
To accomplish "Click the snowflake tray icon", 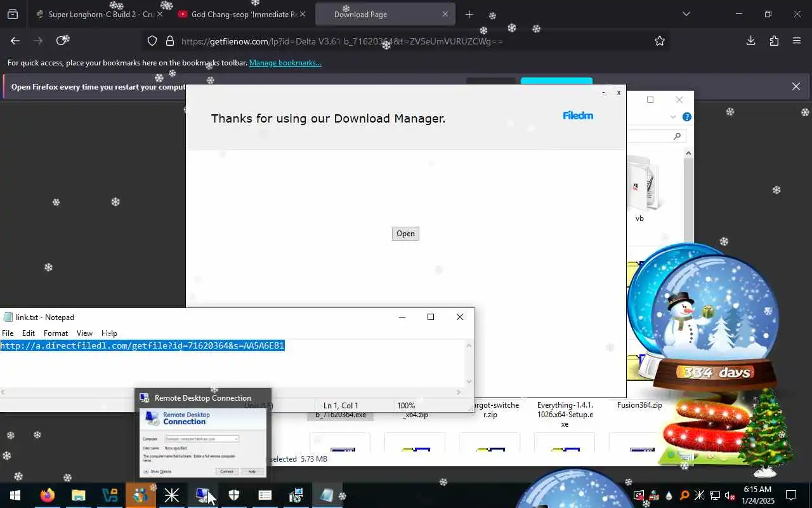I will coord(699,495).
